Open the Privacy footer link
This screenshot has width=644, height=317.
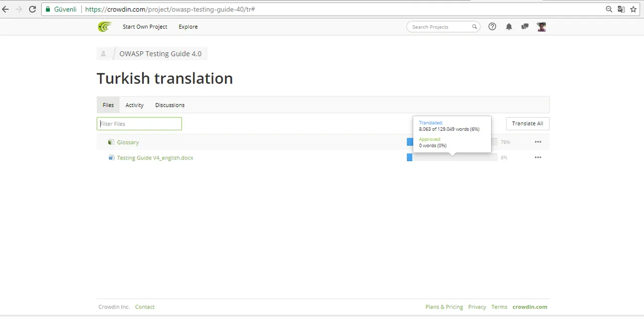coord(477,307)
